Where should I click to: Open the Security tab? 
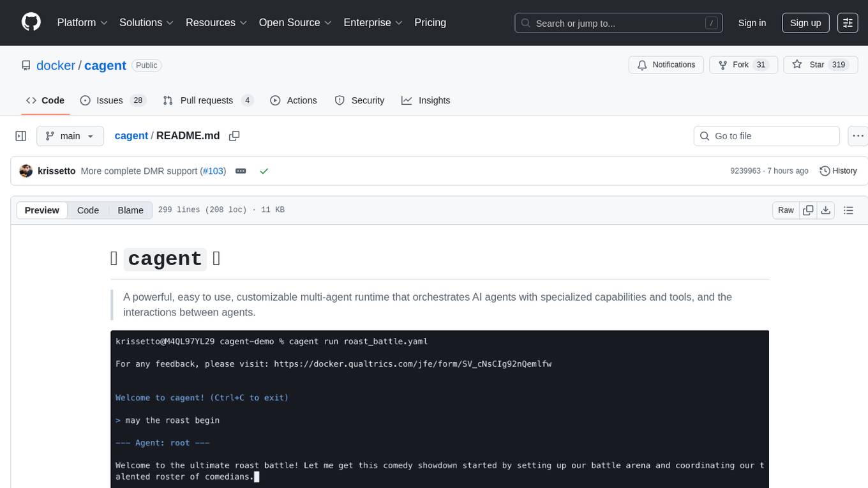point(360,100)
